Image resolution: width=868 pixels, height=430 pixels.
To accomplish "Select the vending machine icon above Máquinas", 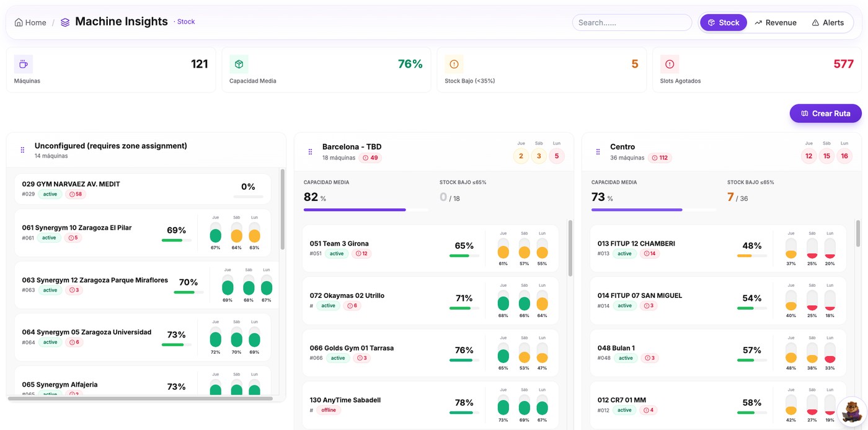I will click(23, 63).
